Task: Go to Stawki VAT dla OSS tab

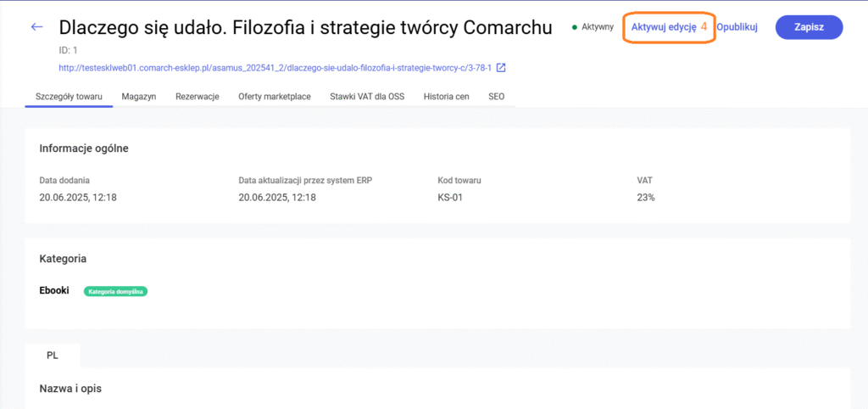Action: 367,97
